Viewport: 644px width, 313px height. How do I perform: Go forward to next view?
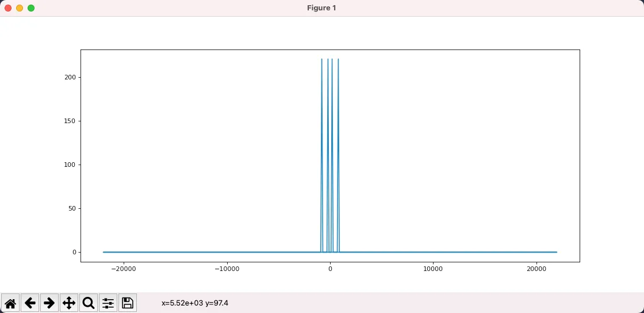[49, 303]
